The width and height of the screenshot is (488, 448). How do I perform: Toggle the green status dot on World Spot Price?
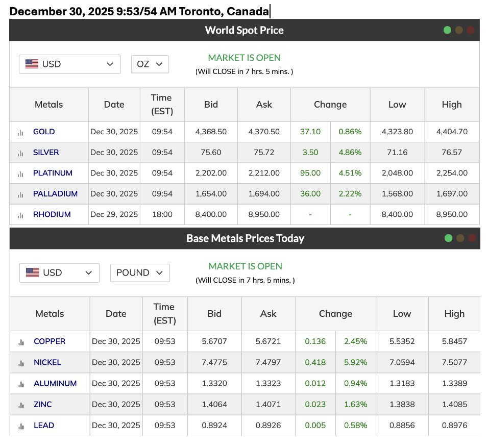tap(448, 30)
